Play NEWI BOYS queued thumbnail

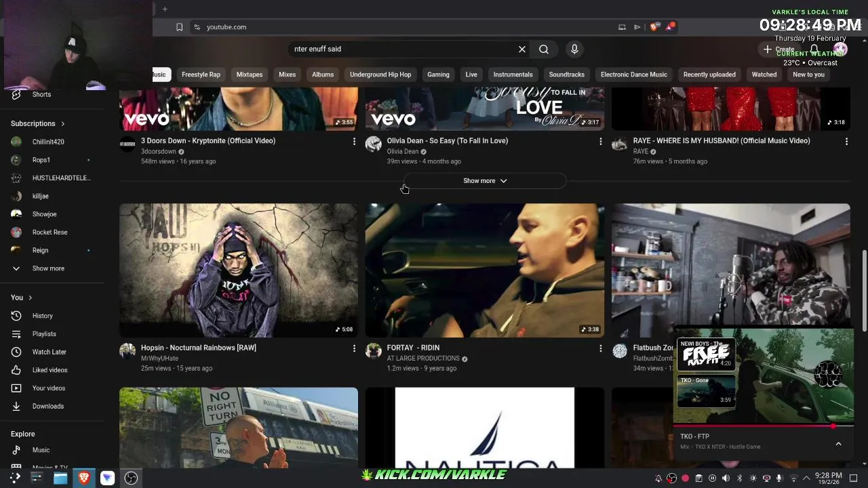(706, 354)
